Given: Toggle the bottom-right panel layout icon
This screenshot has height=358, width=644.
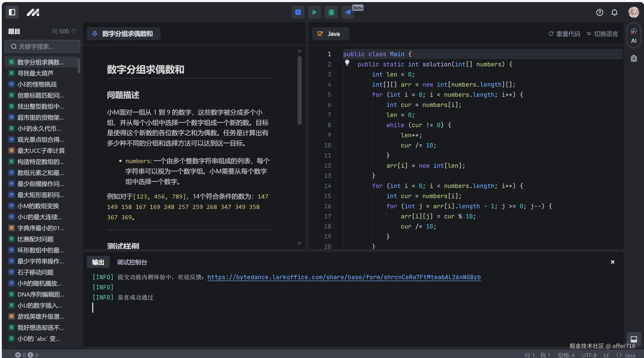Looking at the screenshot, I should point(634,339).
